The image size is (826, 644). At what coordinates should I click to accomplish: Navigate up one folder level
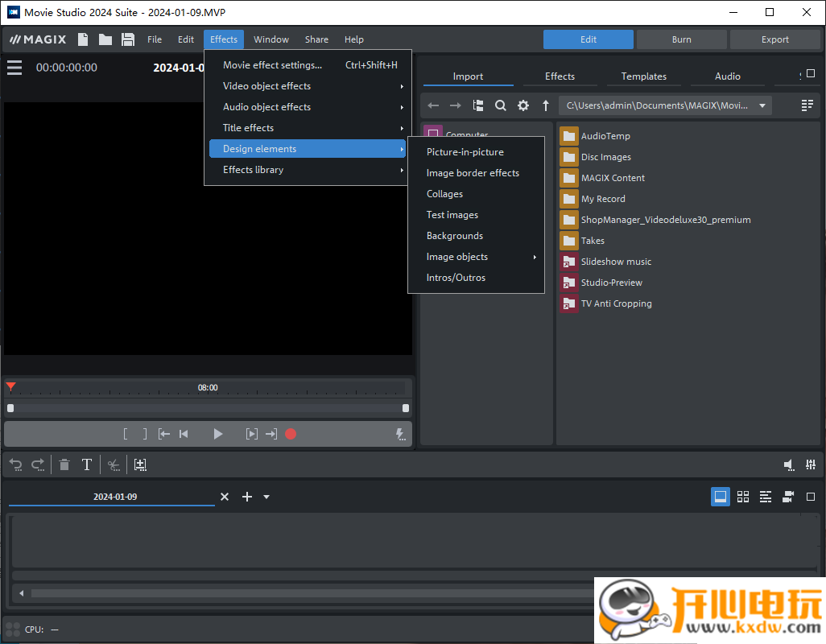click(546, 105)
